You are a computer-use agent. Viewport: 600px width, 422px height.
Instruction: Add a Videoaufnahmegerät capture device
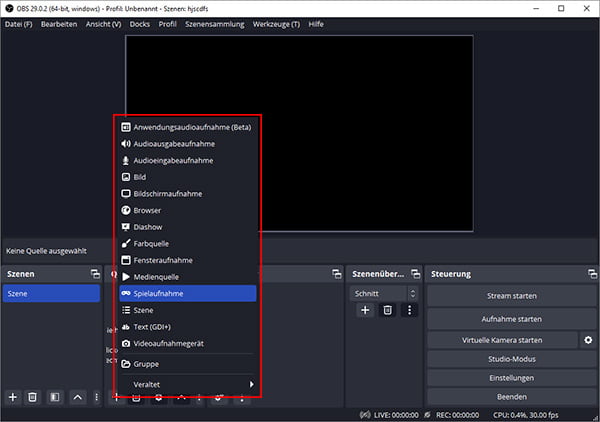point(188,344)
